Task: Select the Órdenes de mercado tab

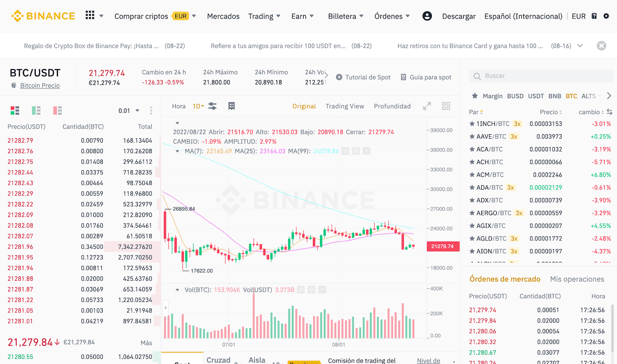Action: click(505, 279)
